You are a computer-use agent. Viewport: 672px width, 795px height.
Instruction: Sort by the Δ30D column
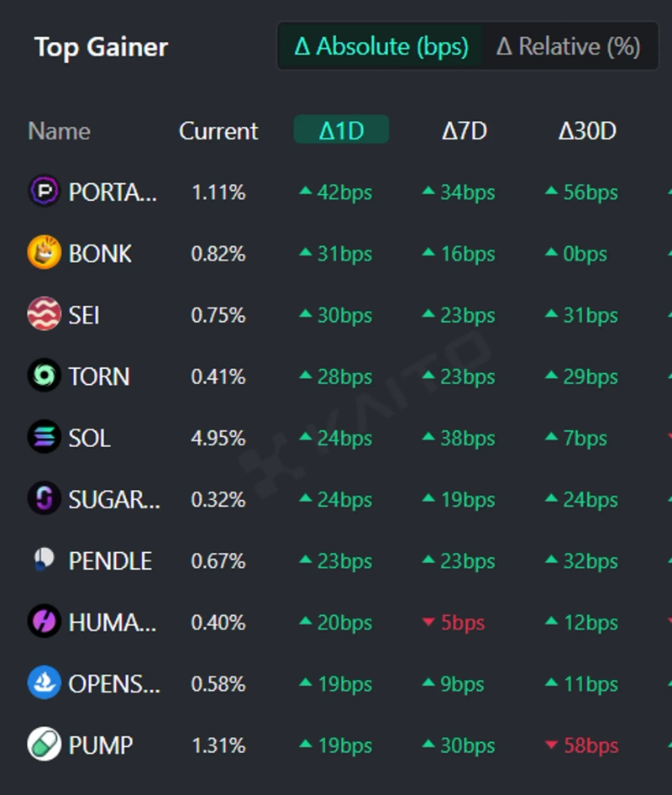587,131
